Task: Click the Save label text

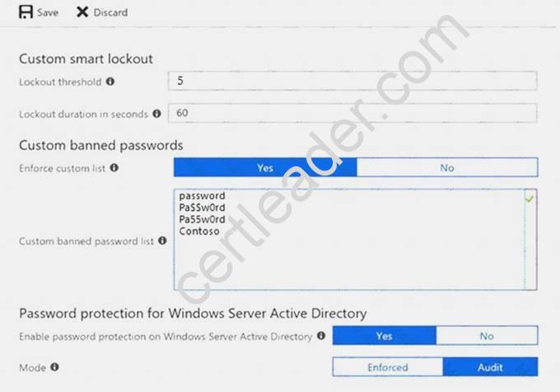Action: coord(48,12)
